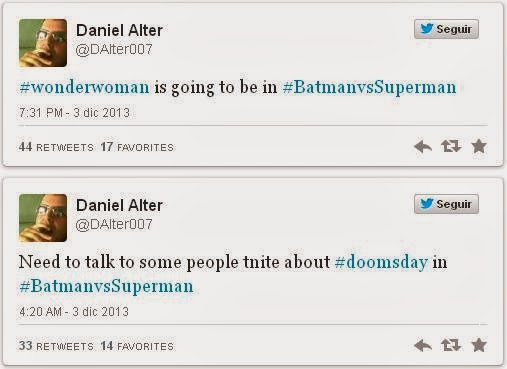Viewport: 507px width, 369px height.
Task: Open #BatmanvsSuperman hashtag in second tweet
Action: pos(106,287)
